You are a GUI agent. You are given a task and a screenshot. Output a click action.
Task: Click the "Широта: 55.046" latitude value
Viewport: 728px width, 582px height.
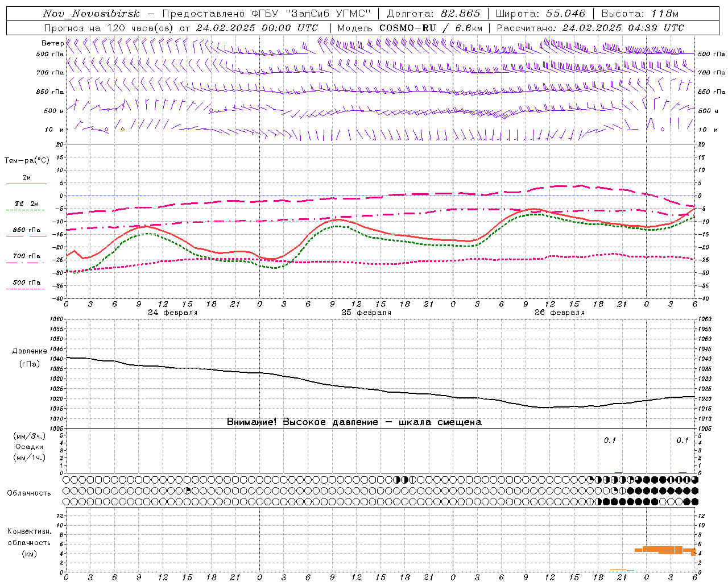(541, 14)
